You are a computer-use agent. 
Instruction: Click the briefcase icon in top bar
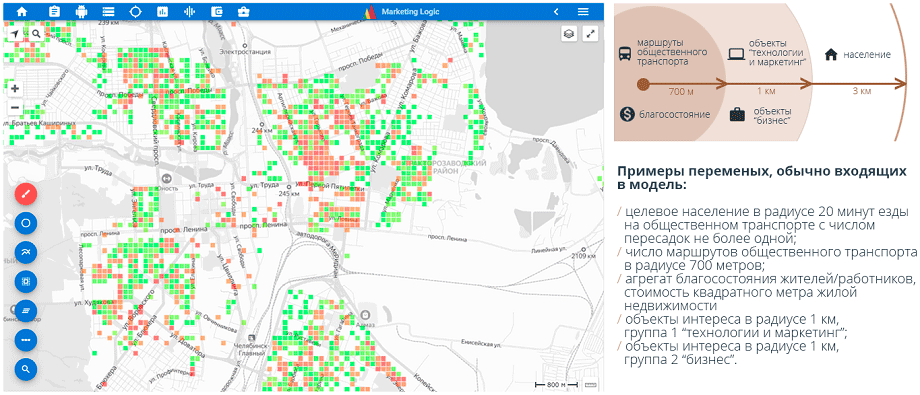pyautogui.click(x=242, y=11)
